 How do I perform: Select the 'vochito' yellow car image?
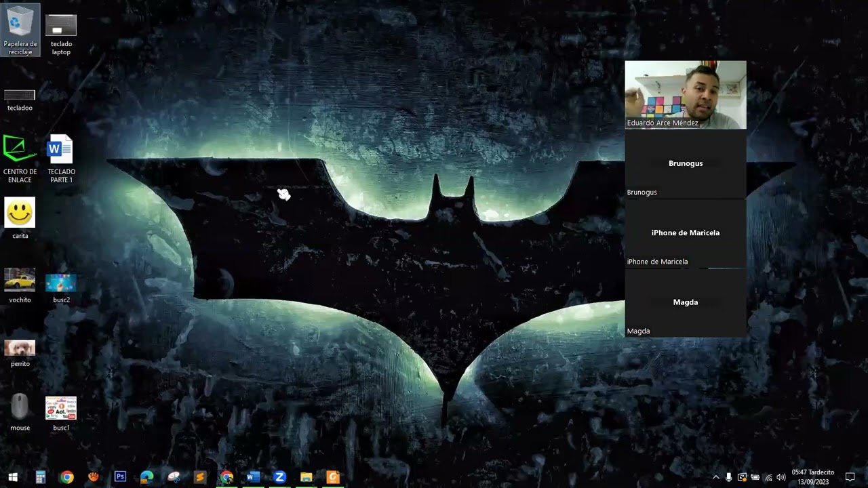pyautogui.click(x=20, y=286)
